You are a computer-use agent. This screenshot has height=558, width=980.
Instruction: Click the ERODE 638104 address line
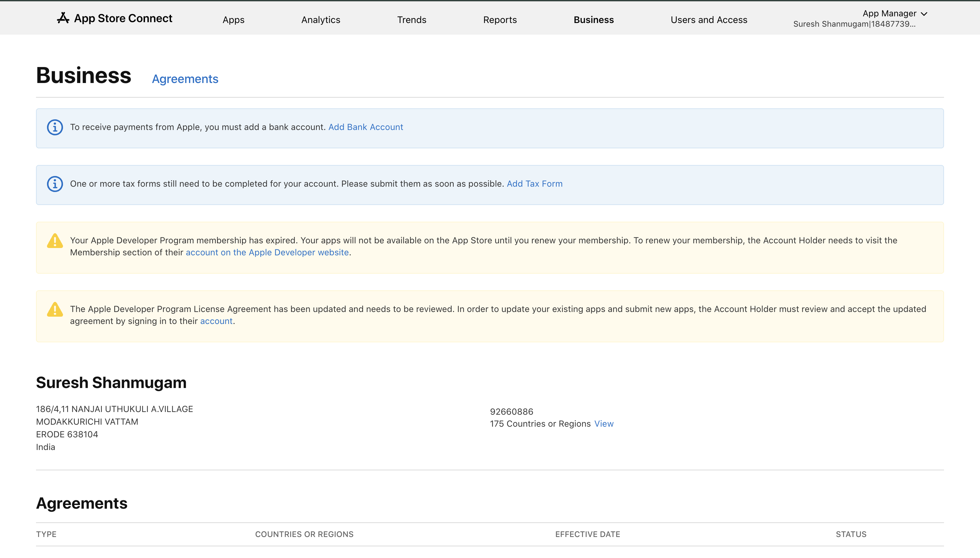coord(67,434)
